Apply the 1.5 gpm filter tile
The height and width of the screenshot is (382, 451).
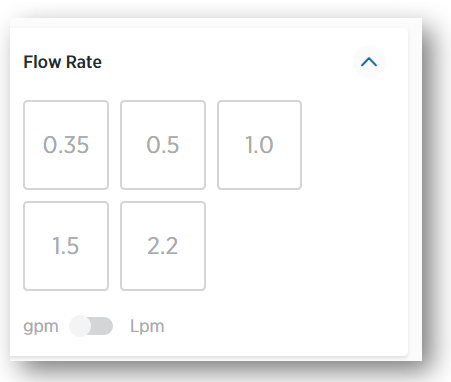66,246
